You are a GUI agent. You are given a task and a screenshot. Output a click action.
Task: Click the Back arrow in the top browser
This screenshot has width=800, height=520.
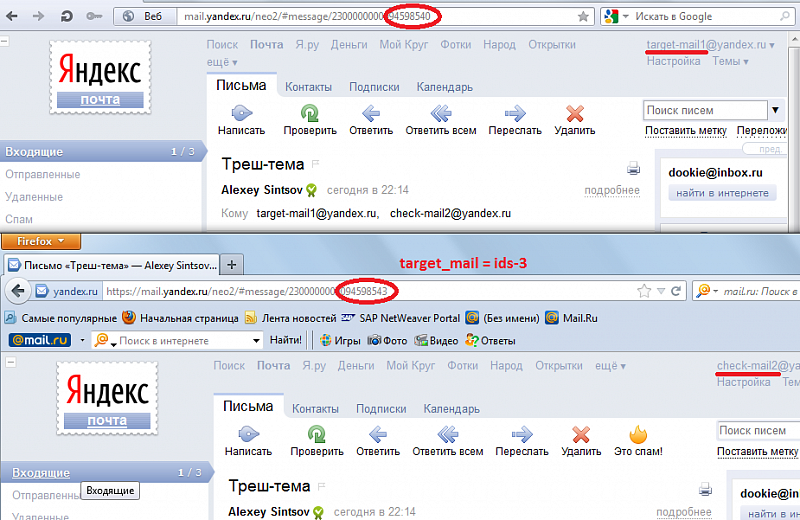[12, 16]
